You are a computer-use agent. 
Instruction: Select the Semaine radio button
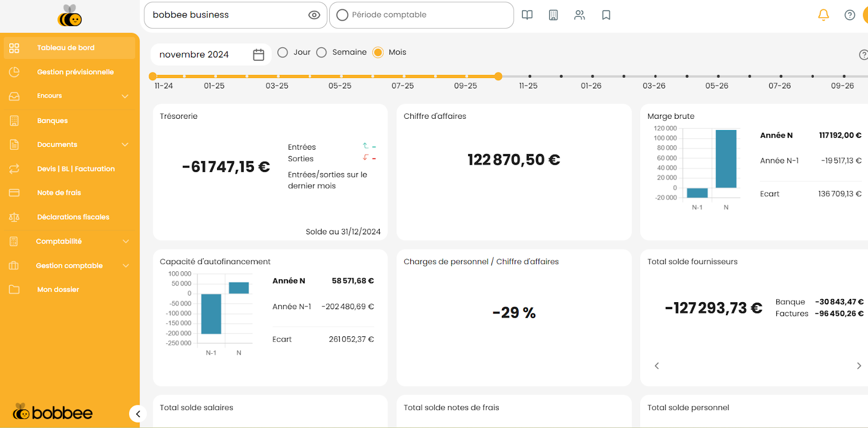(322, 53)
